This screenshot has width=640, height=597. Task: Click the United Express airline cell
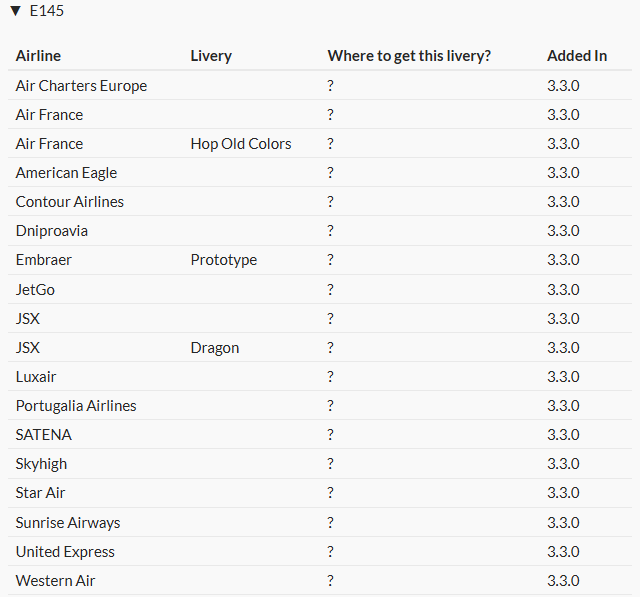tap(65, 552)
